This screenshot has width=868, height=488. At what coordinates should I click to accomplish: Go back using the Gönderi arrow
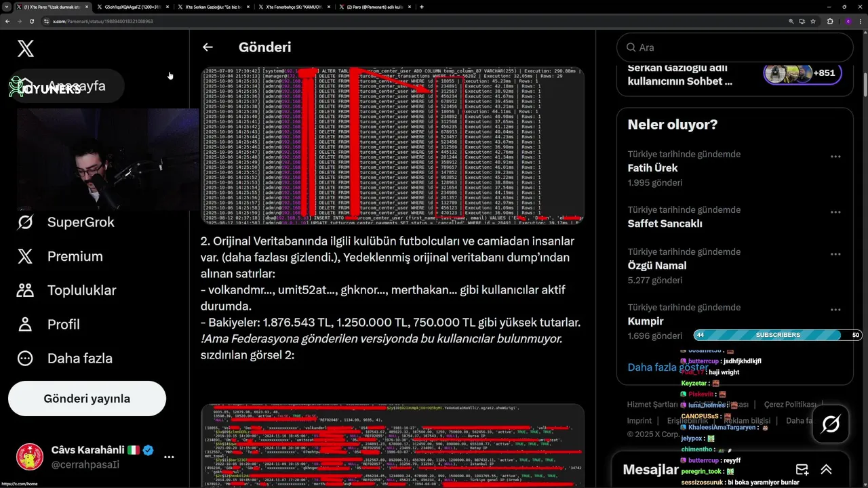(208, 47)
